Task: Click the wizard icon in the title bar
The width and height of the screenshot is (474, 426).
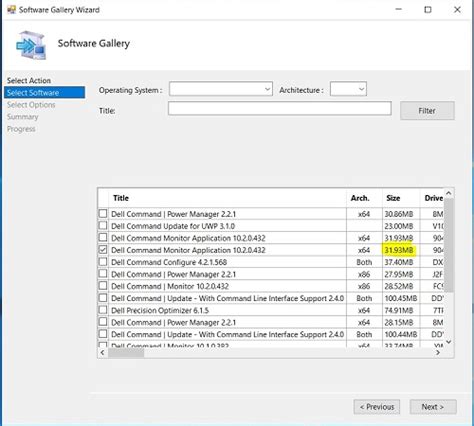Action: pyautogui.click(x=11, y=10)
